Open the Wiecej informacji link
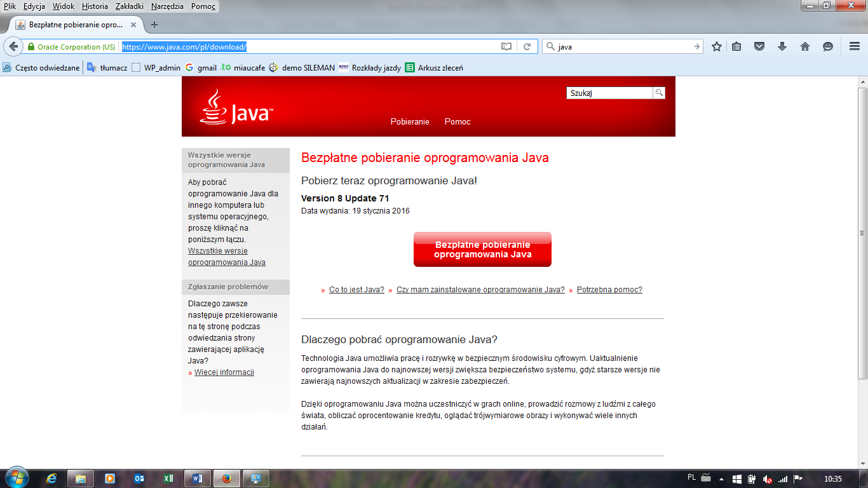868x488 pixels. (224, 372)
